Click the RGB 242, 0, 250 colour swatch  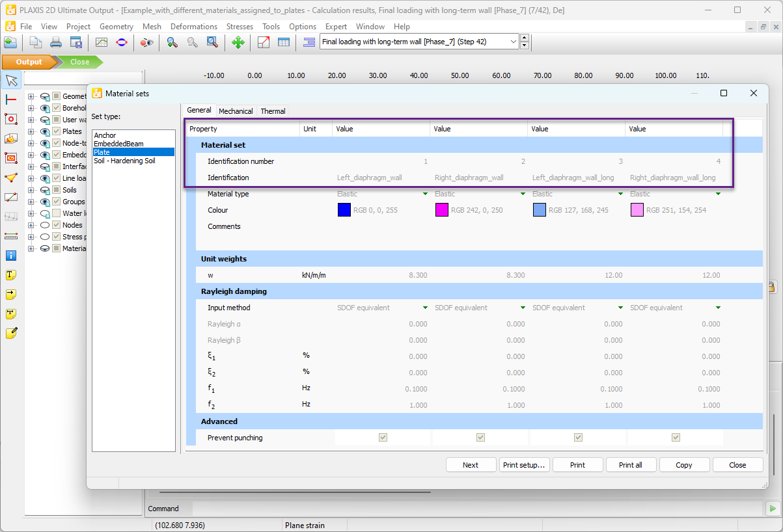tap(442, 210)
